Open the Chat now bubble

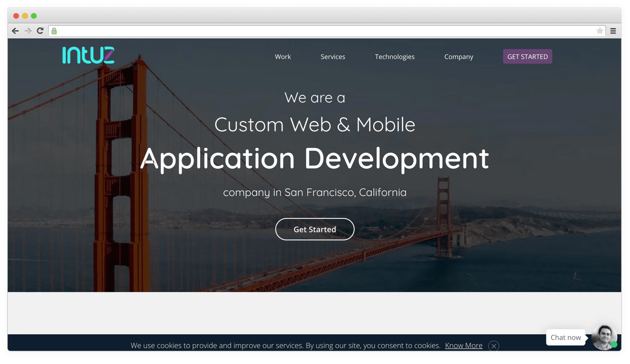point(566,337)
